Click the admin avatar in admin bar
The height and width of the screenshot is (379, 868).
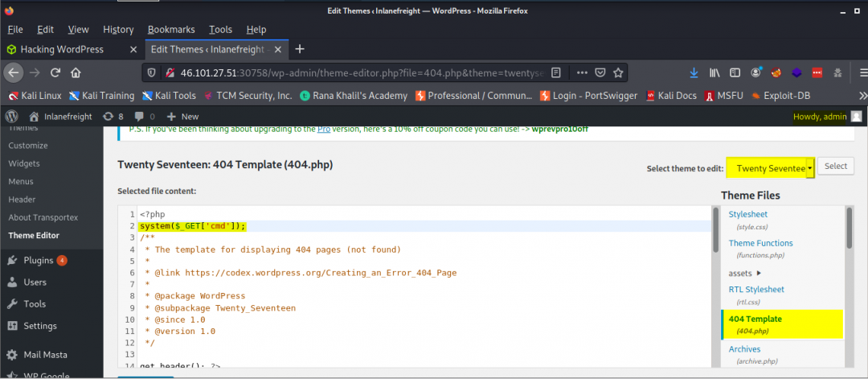(x=856, y=117)
